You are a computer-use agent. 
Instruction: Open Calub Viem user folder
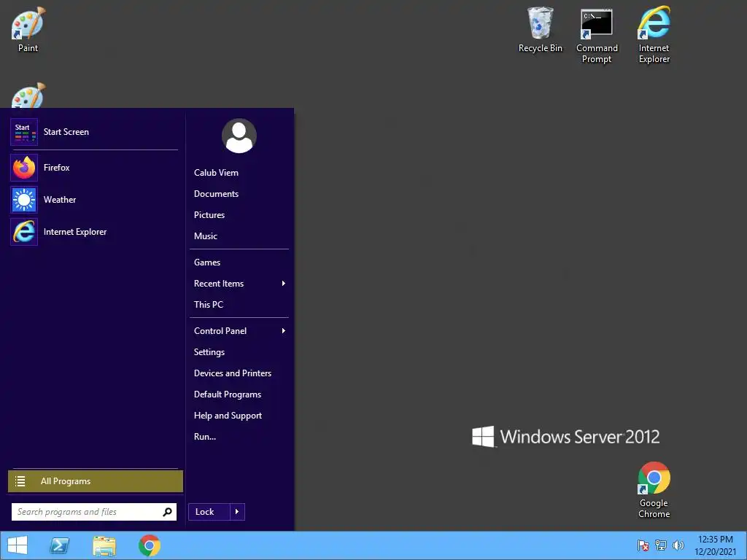(x=216, y=173)
